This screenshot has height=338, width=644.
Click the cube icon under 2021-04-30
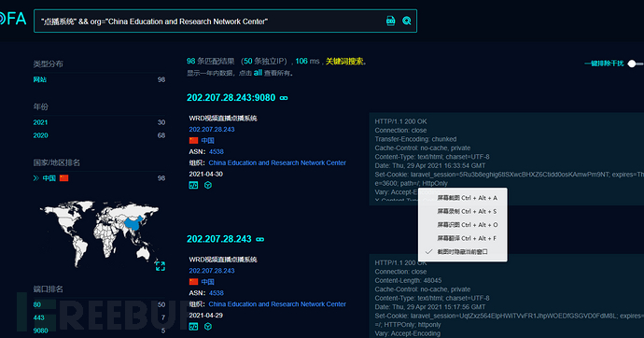coord(208,185)
